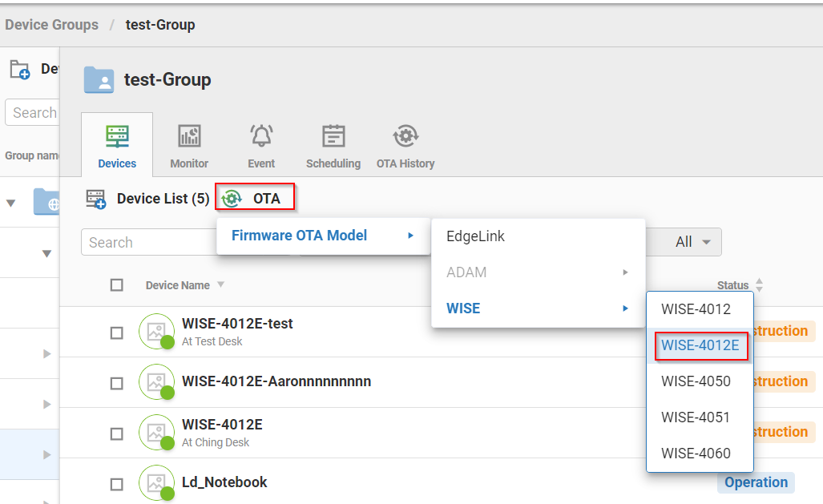Expand the Firmware OTA Model submenu

[321, 236]
